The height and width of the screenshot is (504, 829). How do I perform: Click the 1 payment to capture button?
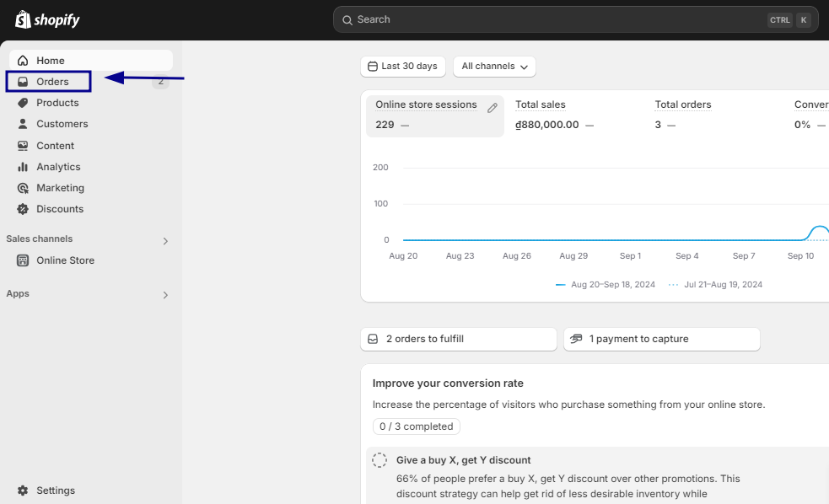point(662,339)
